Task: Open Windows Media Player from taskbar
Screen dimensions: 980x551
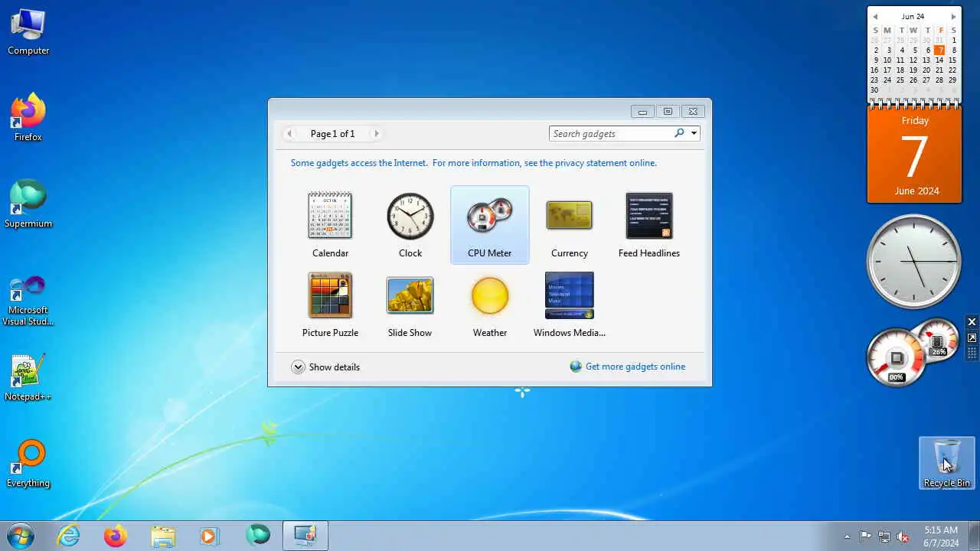Action: click(x=209, y=536)
